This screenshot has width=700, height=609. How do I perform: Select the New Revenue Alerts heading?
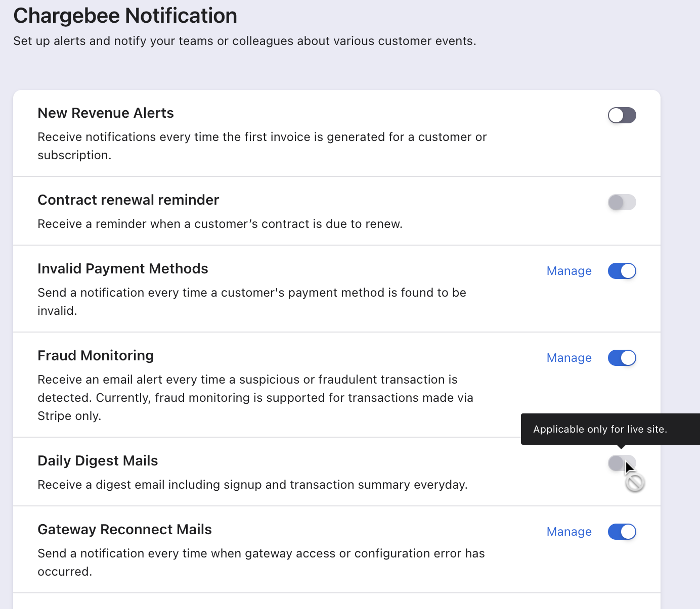[106, 113]
